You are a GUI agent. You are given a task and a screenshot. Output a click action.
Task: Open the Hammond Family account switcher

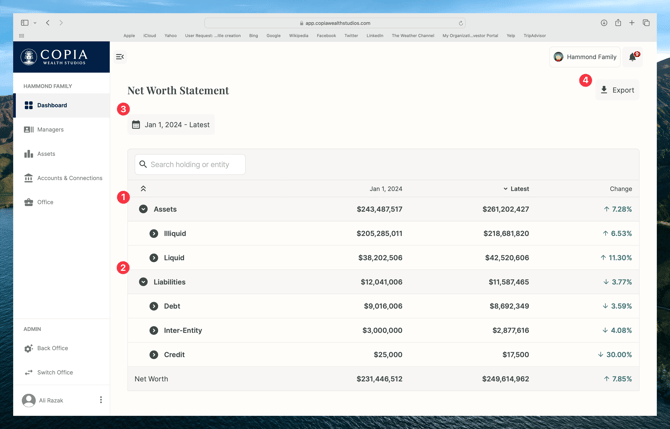click(585, 57)
